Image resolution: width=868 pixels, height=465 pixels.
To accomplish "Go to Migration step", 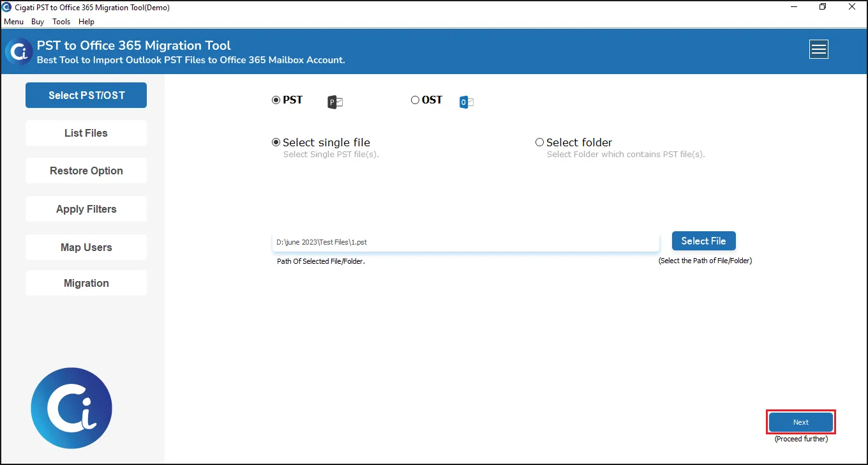I will 86,283.
